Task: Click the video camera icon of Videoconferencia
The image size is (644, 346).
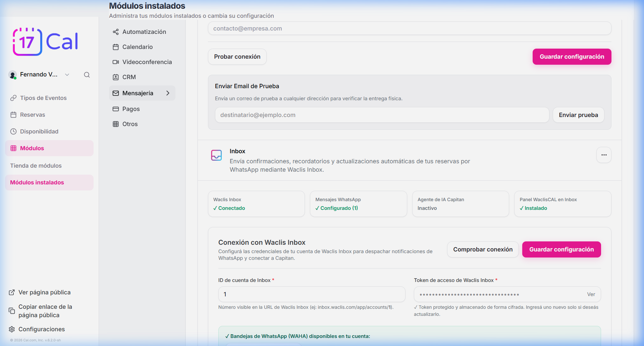Action: pyautogui.click(x=116, y=62)
